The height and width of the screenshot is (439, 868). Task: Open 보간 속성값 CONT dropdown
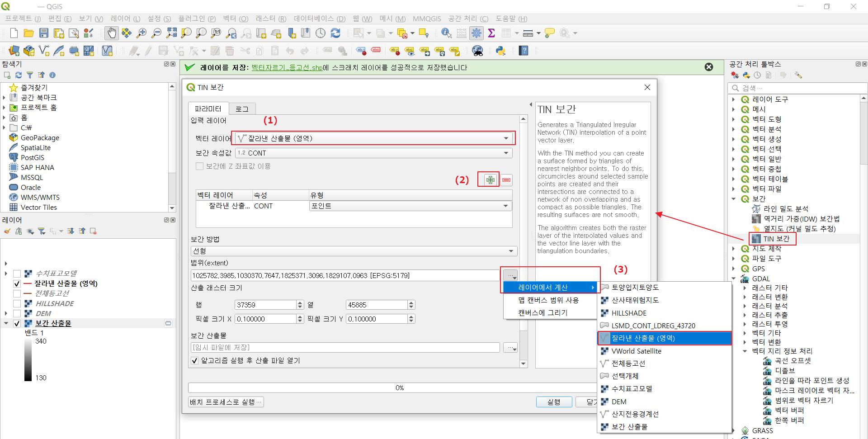coord(374,153)
